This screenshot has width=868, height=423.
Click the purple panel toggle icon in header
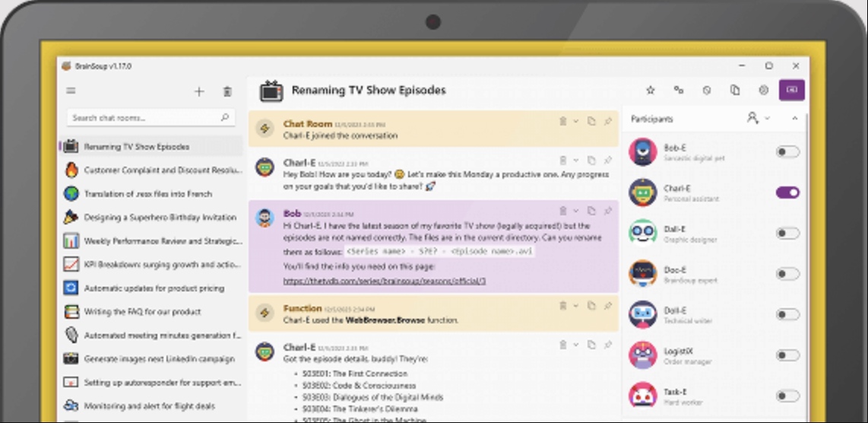point(791,90)
